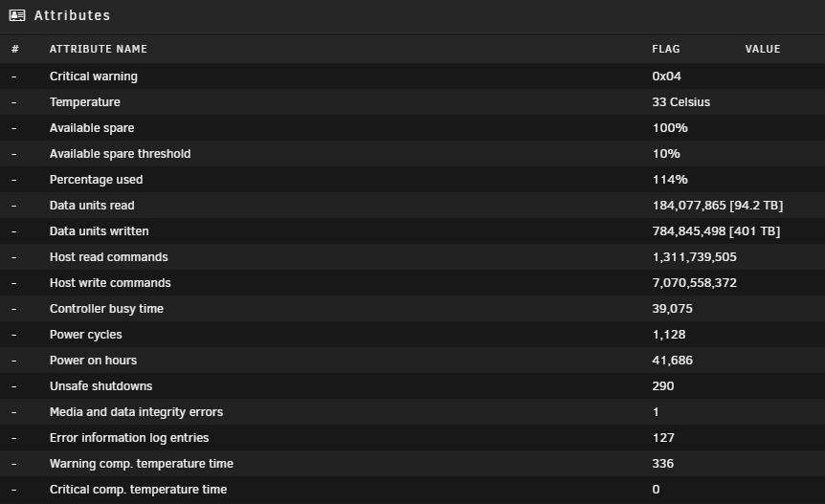Click the Attributes panel title

72,15
